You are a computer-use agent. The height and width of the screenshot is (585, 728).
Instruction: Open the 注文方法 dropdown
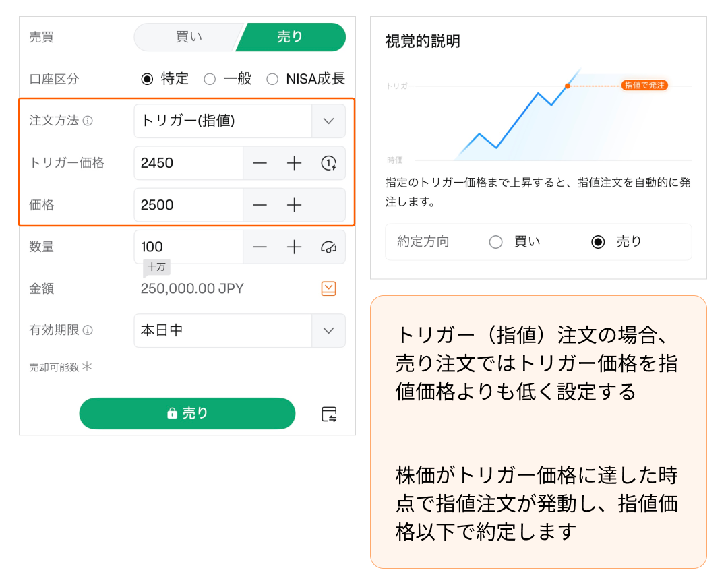tap(328, 121)
